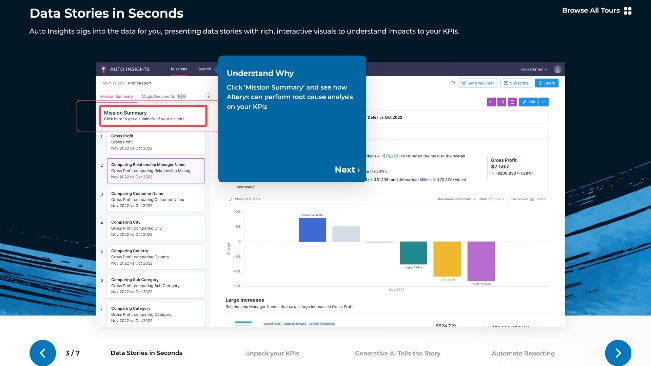Viewport: 651px width, 366px height.
Task: Click the purple previous page arrow button
Action: click(x=491, y=102)
